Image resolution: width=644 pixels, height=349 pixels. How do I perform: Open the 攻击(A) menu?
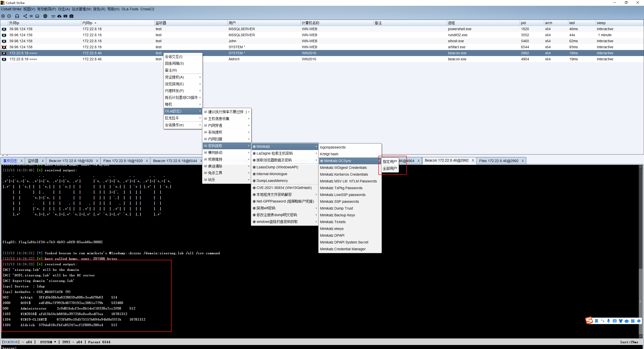point(64,9)
